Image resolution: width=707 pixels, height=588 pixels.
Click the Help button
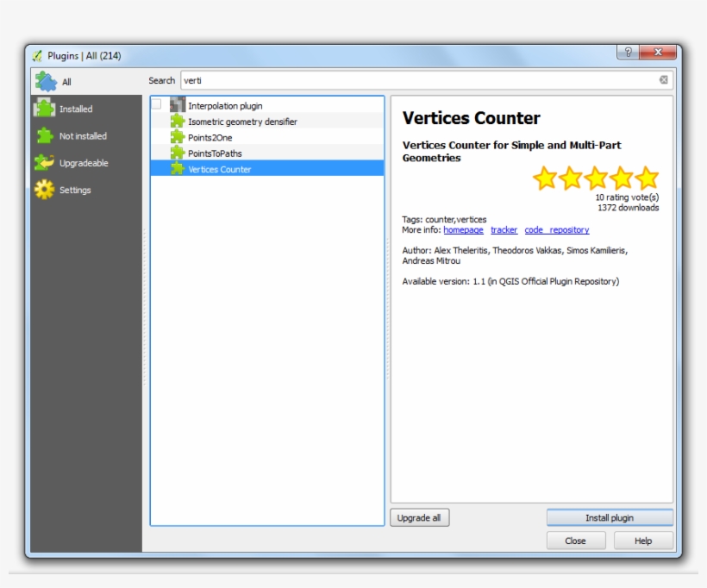[x=643, y=541]
